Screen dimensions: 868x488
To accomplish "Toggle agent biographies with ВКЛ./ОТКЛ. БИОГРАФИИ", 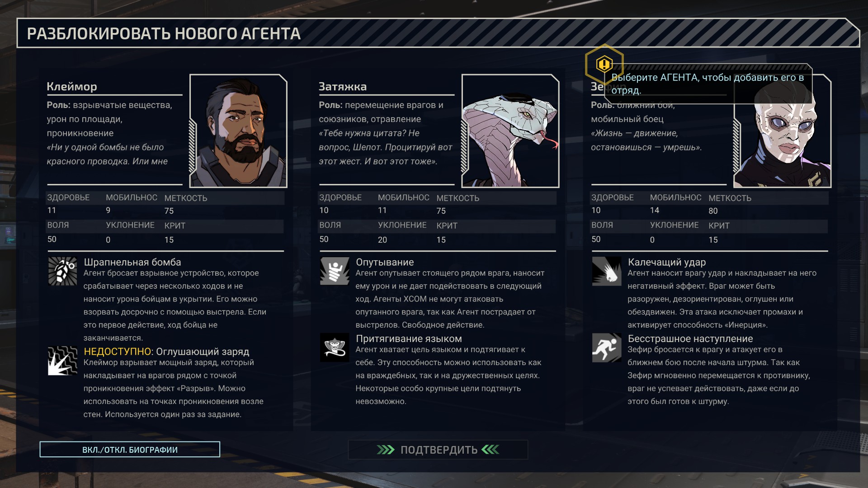I will click(x=130, y=450).
